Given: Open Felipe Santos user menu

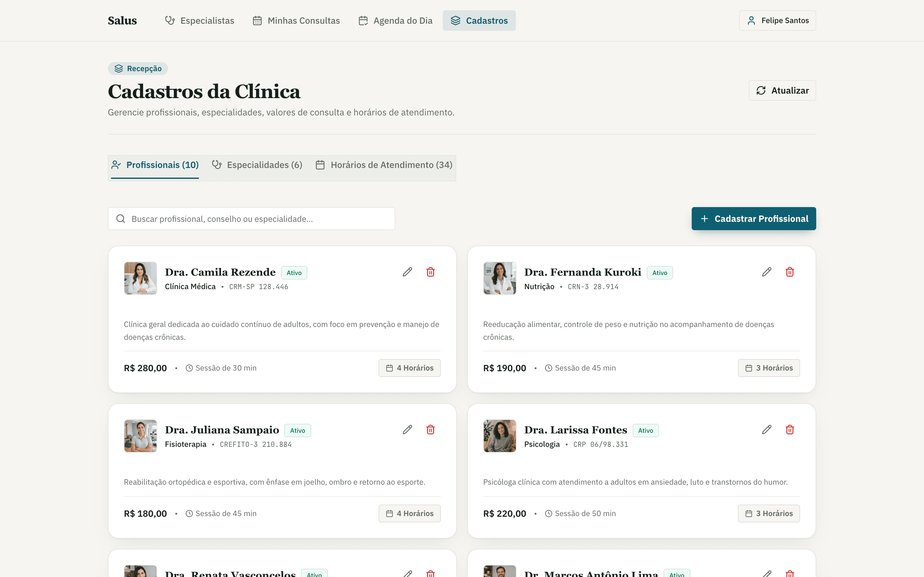Looking at the screenshot, I should click(x=777, y=21).
